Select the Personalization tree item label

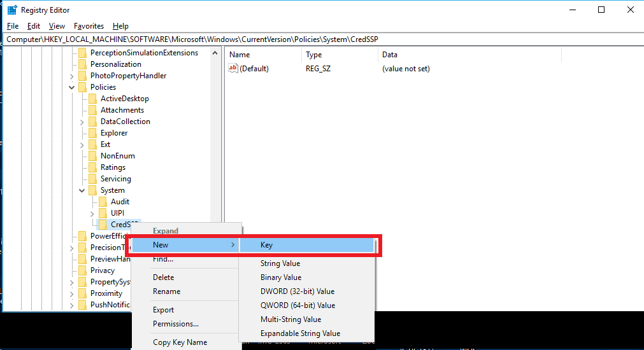tap(116, 64)
